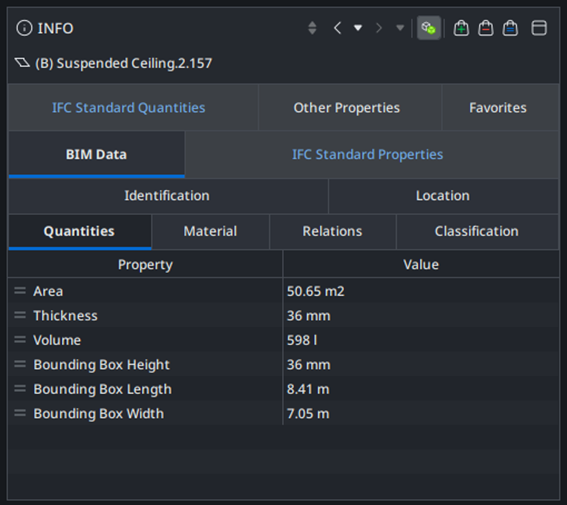Select the BIM Data tab
Viewport: 567px width, 505px height.
click(96, 154)
